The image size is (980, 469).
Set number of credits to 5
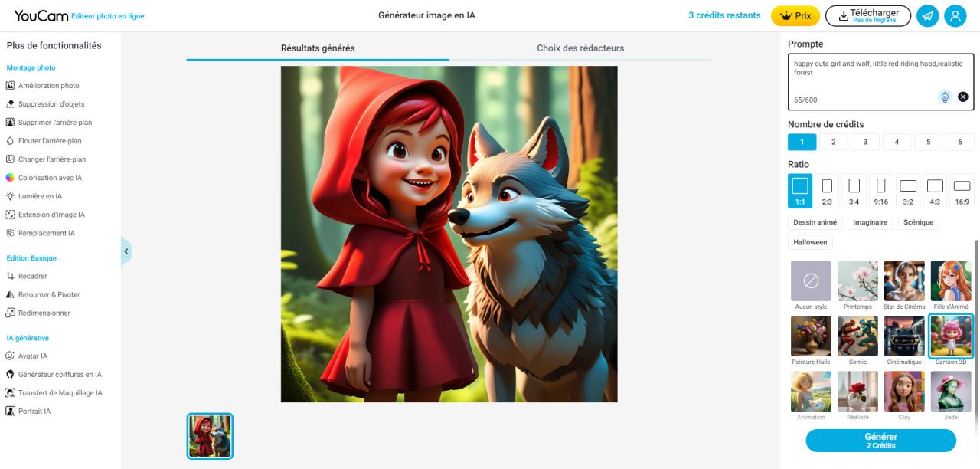(928, 142)
